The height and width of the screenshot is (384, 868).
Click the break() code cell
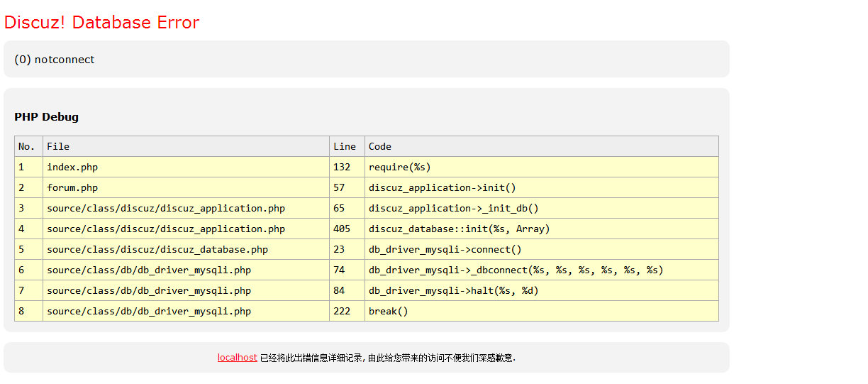click(542, 311)
